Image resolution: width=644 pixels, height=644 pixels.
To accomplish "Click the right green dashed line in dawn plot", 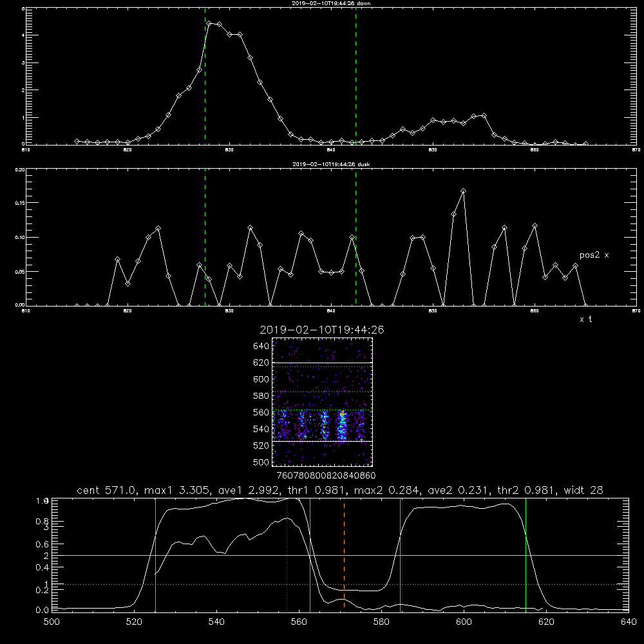I will click(355, 76).
